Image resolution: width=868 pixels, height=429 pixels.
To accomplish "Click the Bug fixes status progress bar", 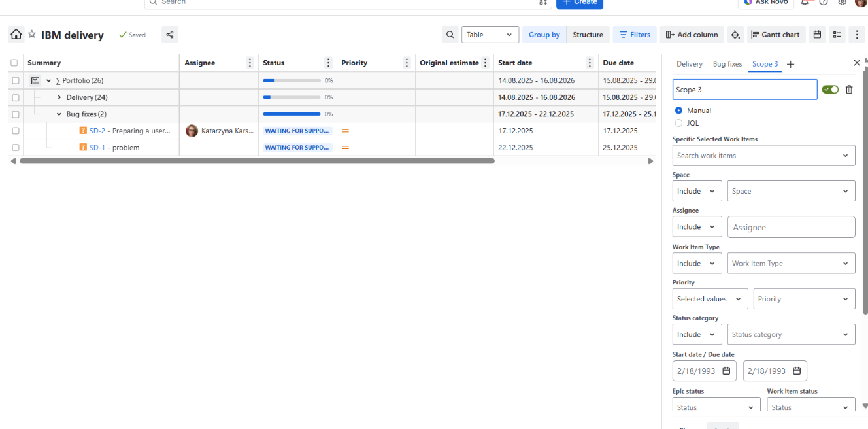I will click(x=292, y=114).
